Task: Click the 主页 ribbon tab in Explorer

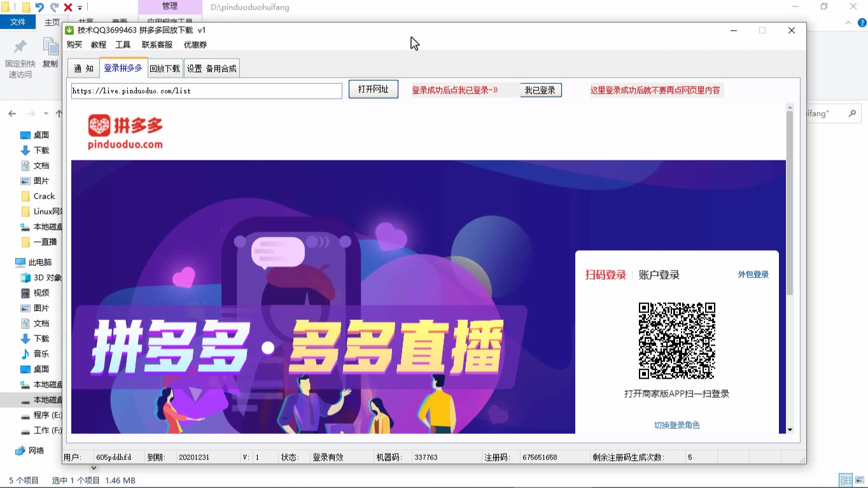Action: pos(52,22)
